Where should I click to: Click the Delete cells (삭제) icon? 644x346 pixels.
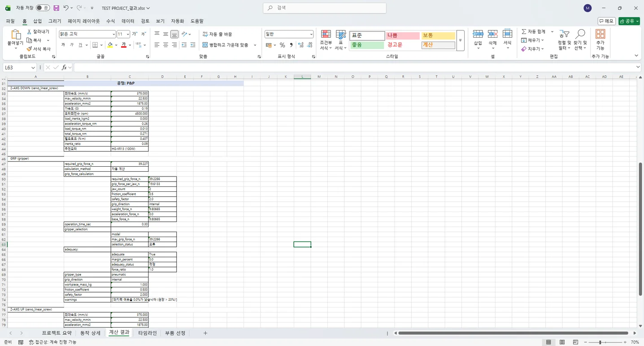pos(493,35)
